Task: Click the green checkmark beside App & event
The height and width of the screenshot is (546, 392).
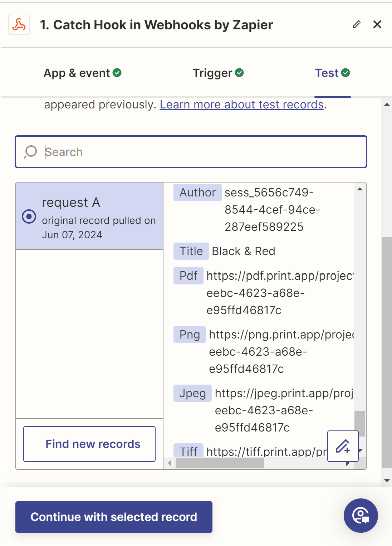Action: 117,73
